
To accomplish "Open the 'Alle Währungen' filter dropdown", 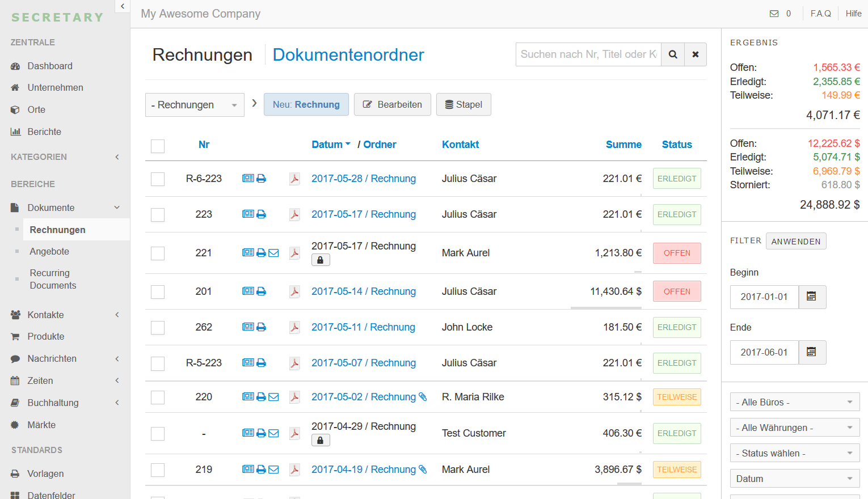I will click(794, 428).
